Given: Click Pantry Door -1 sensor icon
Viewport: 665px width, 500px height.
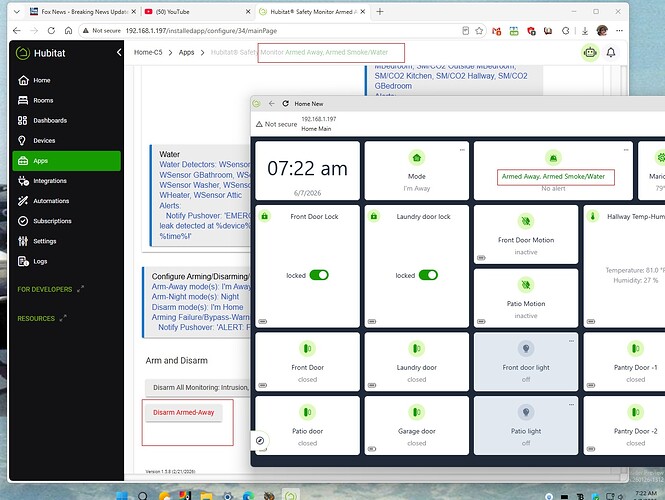Looking at the screenshot, I should (x=635, y=349).
